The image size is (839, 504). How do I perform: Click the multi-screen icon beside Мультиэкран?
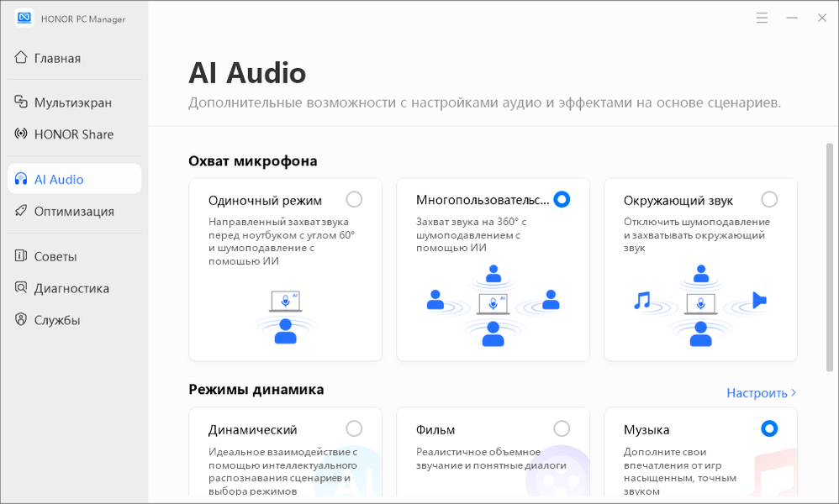click(21, 102)
